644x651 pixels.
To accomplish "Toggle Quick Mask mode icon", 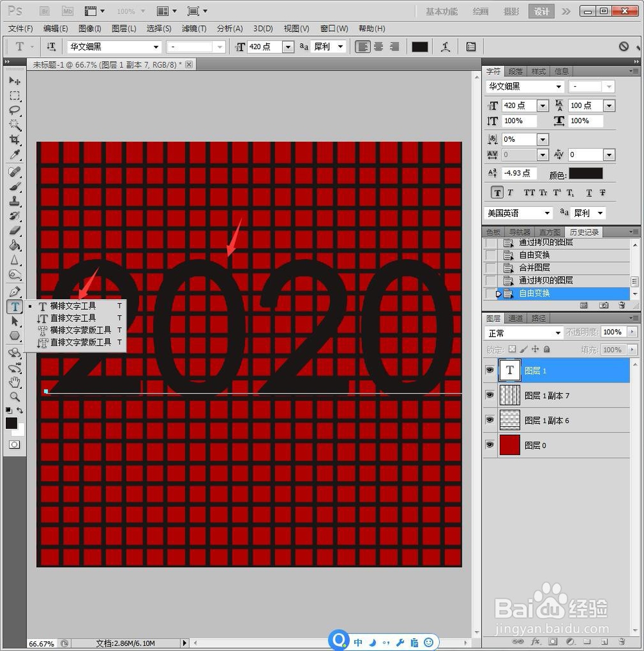I will [14, 445].
